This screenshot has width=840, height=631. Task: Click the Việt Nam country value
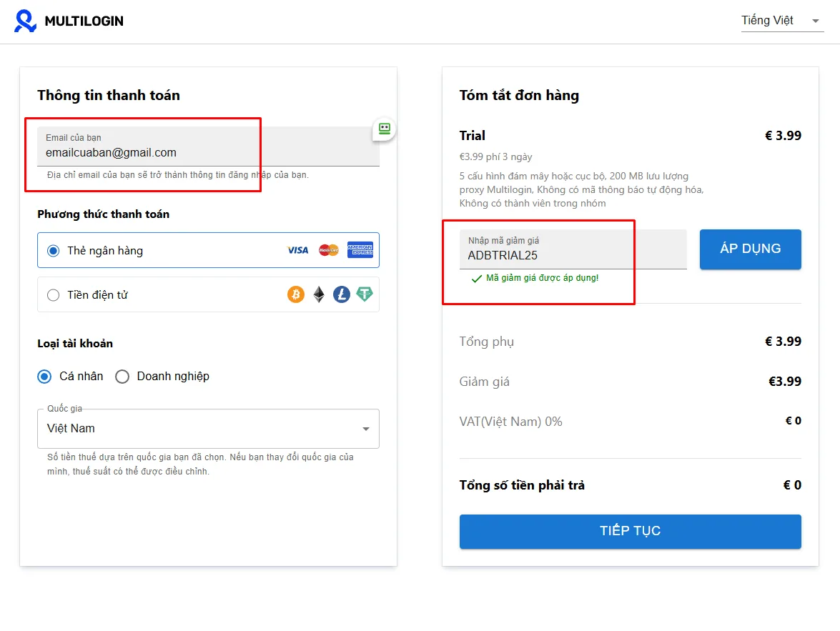point(71,429)
